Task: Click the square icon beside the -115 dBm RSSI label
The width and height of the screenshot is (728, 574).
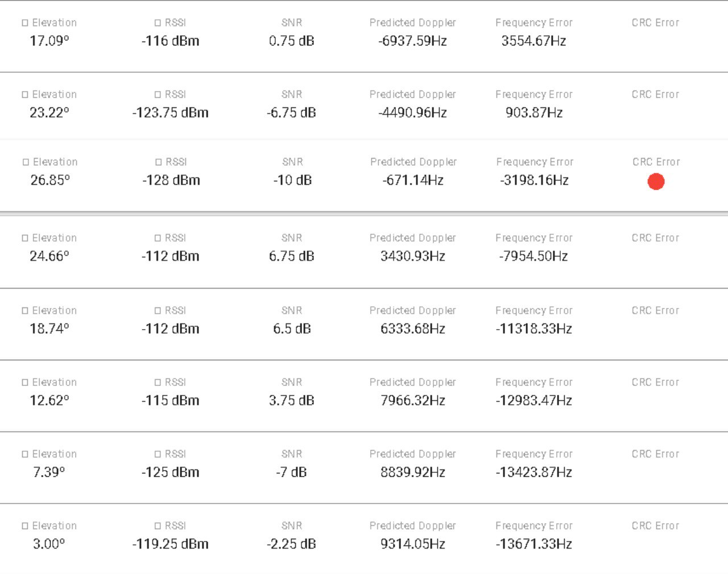Action: [x=158, y=382]
